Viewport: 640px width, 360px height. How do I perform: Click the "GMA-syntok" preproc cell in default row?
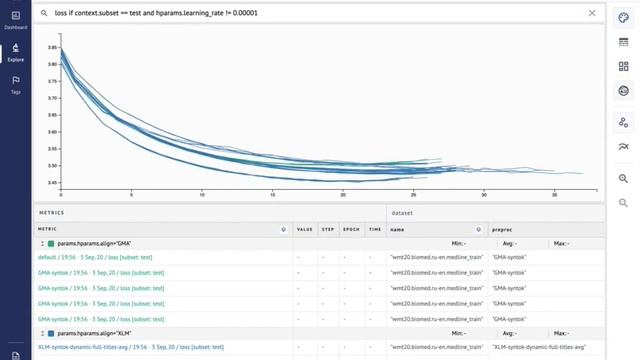click(509, 258)
